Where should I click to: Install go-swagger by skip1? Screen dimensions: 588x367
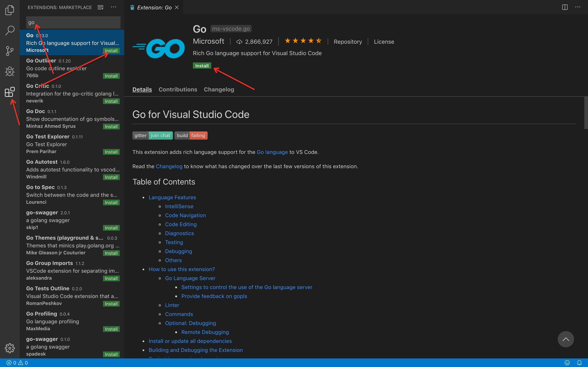[111, 228]
